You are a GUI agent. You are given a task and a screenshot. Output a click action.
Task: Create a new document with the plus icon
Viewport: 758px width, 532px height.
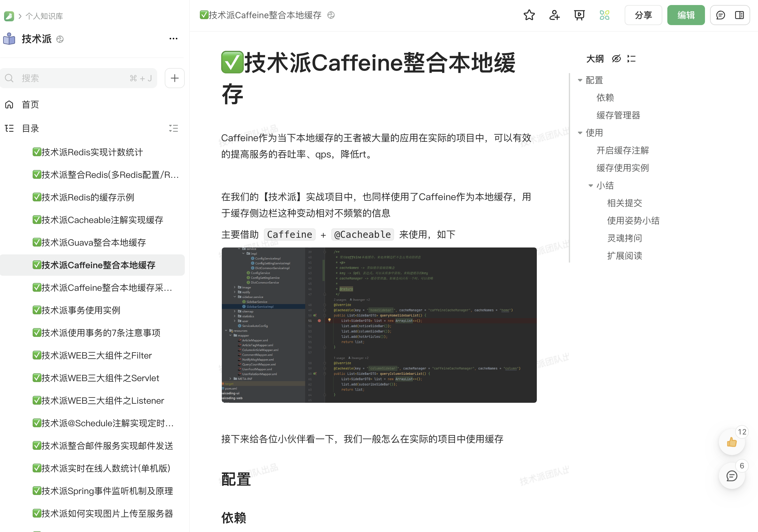tap(175, 78)
